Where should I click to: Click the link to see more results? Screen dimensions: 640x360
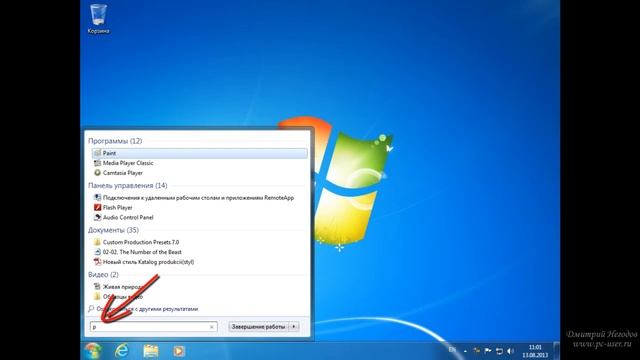click(143, 309)
